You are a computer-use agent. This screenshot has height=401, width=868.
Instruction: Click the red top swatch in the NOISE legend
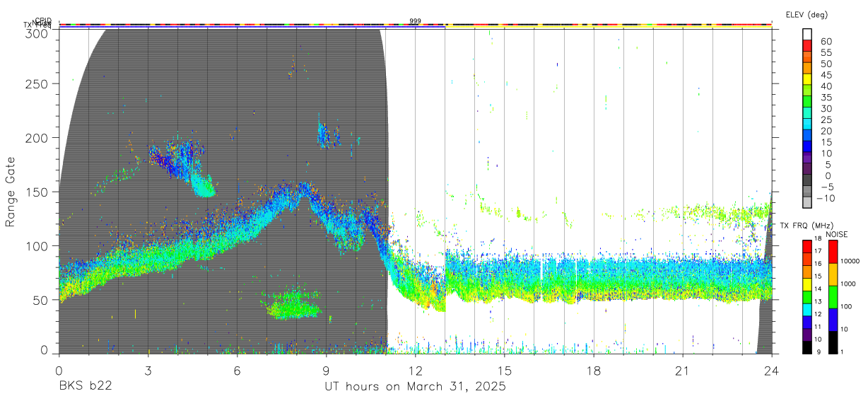click(x=832, y=252)
